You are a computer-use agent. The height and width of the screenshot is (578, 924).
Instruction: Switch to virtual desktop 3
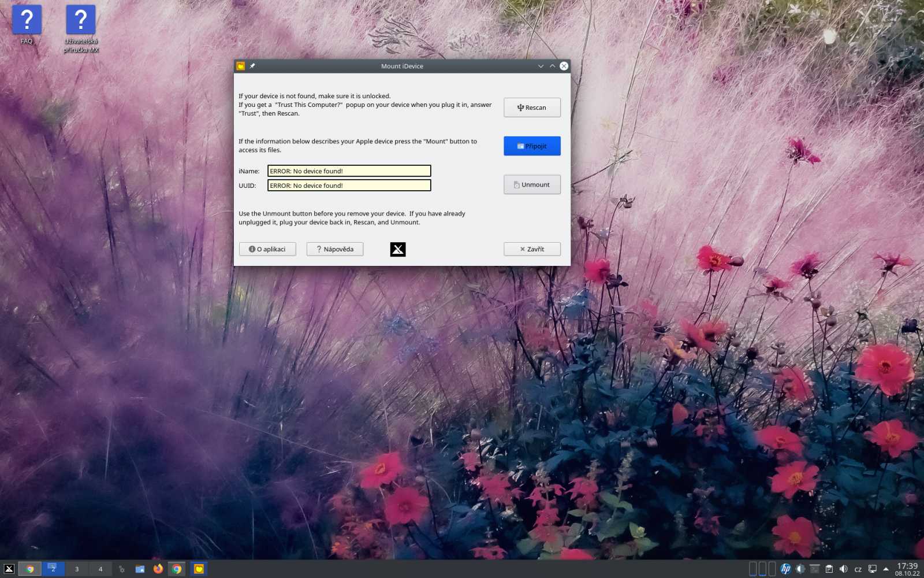[x=77, y=569]
